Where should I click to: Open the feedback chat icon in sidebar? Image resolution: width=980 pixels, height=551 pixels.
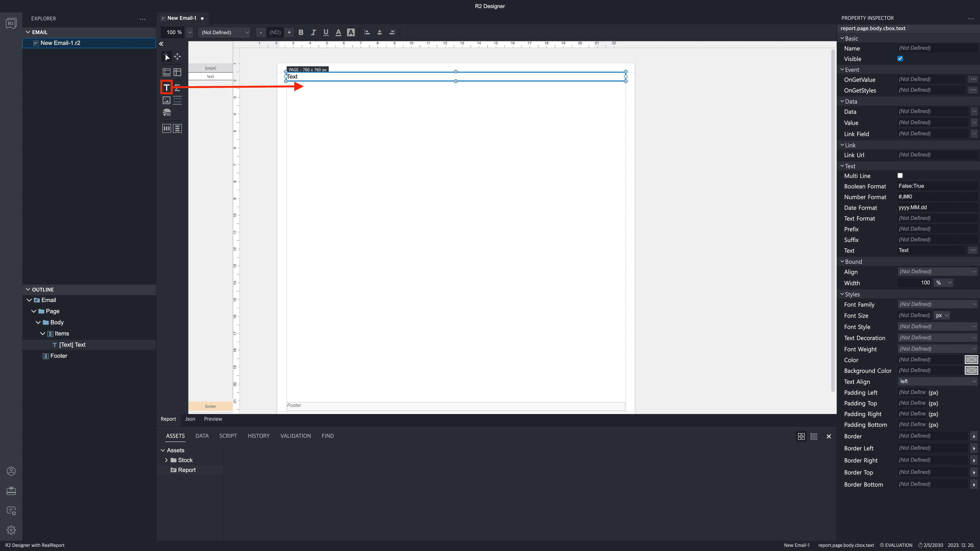click(x=11, y=511)
